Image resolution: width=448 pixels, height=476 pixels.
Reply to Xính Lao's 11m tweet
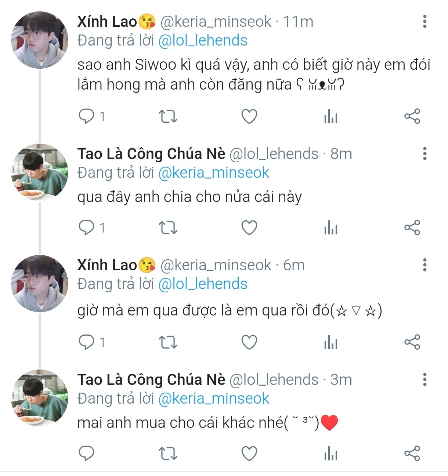[87, 116]
